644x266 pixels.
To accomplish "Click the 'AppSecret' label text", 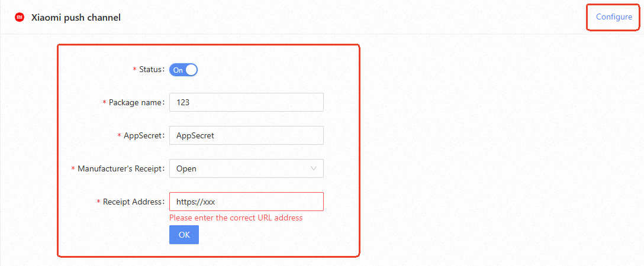I will coord(143,135).
